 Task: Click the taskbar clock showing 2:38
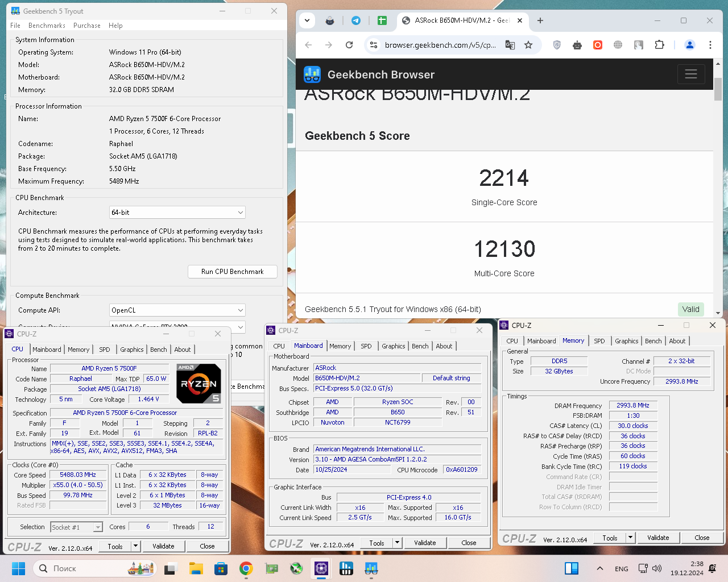click(687, 568)
